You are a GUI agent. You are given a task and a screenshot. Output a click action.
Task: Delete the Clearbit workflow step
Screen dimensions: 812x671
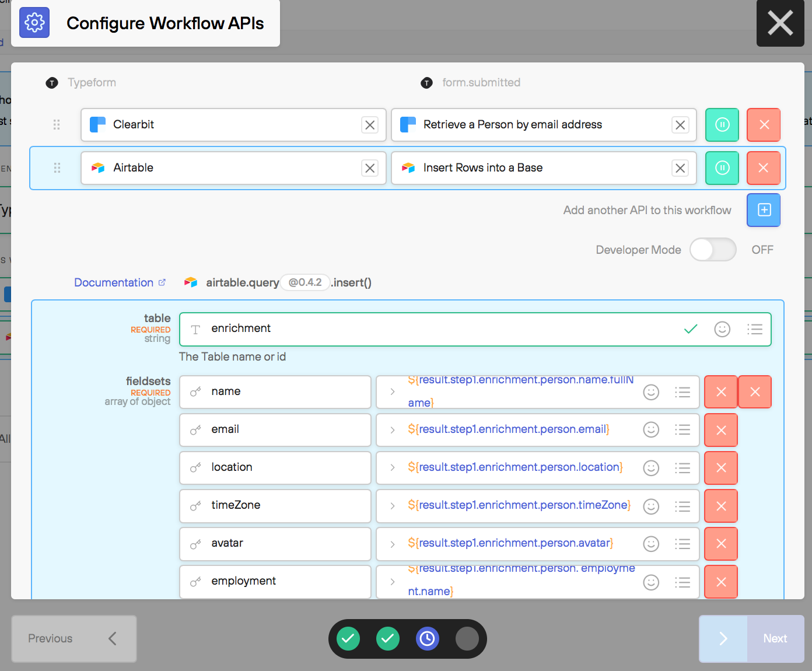click(x=764, y=125)
